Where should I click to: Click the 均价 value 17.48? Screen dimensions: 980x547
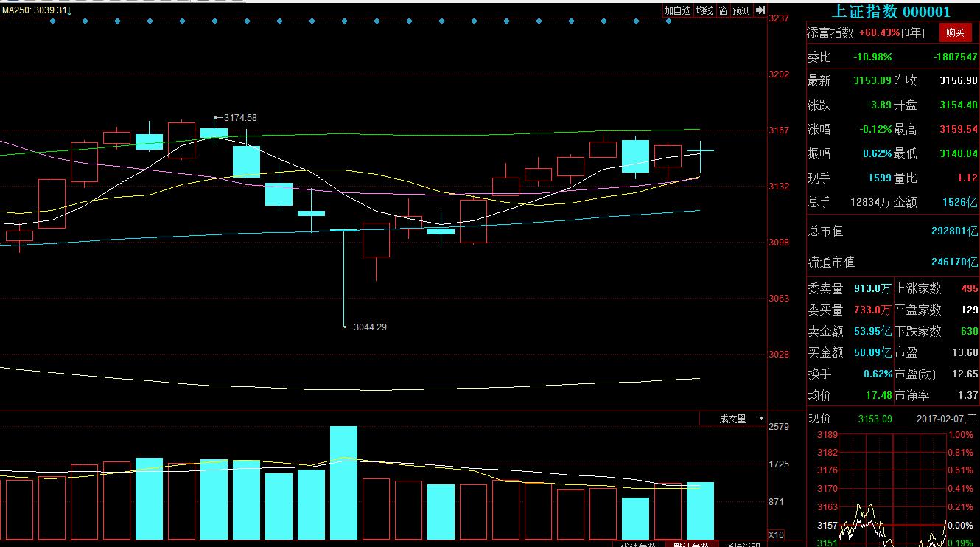pos(878,395)
